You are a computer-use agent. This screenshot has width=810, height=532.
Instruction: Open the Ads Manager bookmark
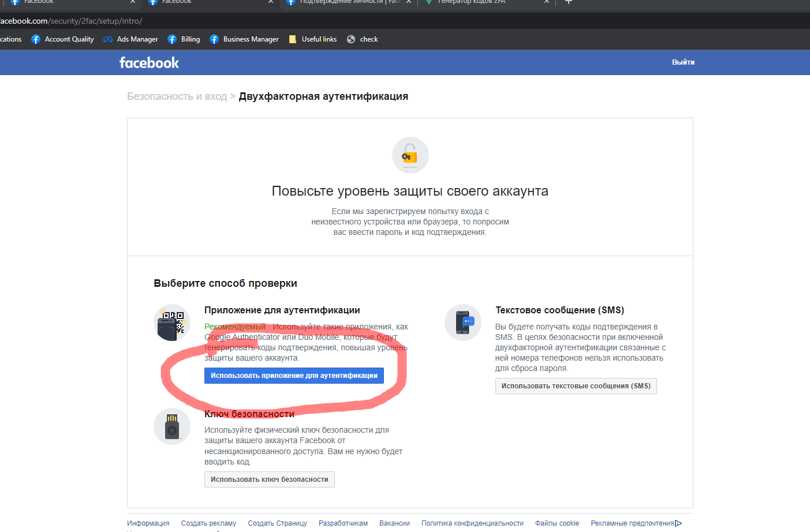point(130,39)
